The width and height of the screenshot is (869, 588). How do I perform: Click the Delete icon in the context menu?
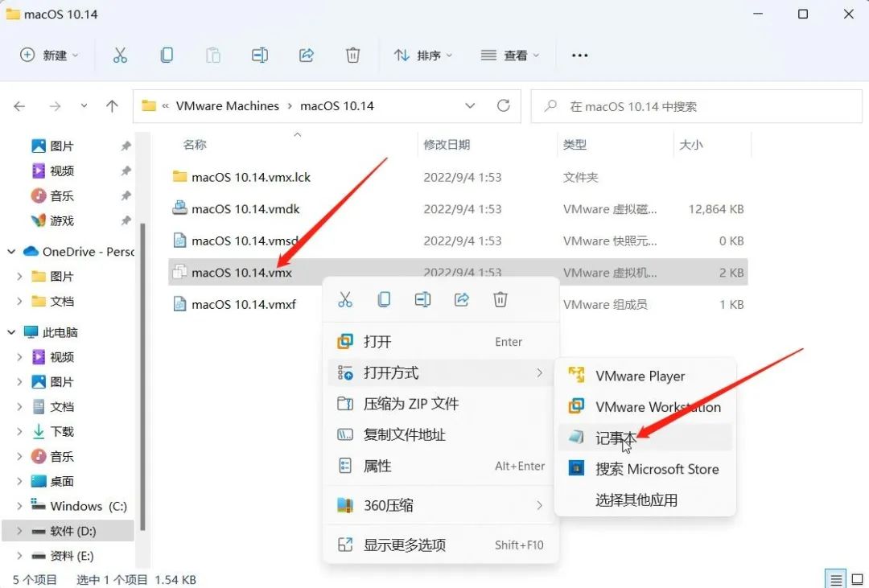click(500, 300)
